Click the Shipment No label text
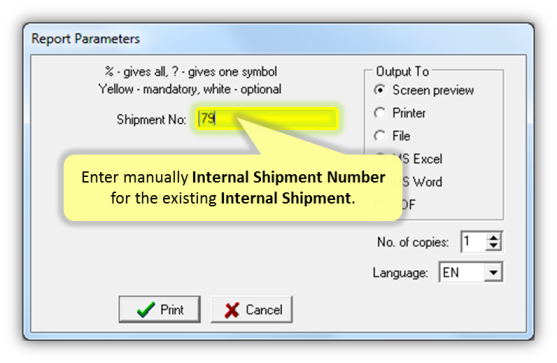Image resolution: width=557 pixels, height=363 pixels. click(x=151, y=119)
